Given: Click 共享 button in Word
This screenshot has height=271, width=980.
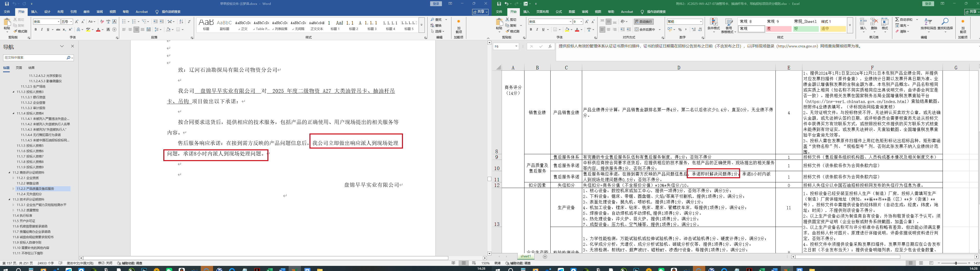Looking at the screenshot, I should coord(480,12).
